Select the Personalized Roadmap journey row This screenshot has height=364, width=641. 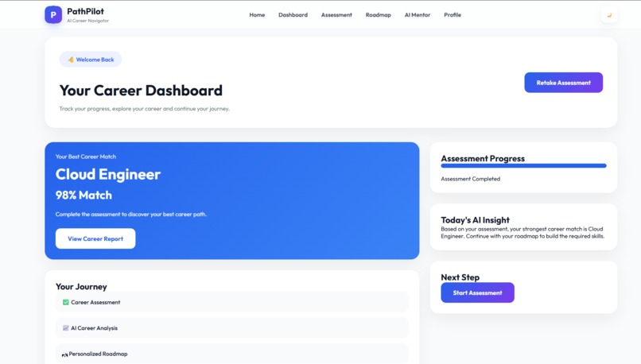click(231, 354)
